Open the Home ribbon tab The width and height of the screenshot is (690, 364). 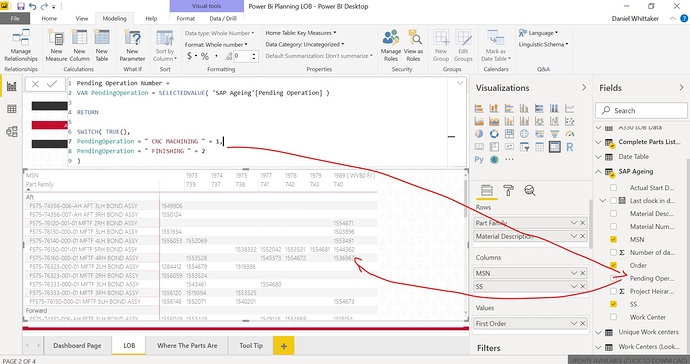49,18
